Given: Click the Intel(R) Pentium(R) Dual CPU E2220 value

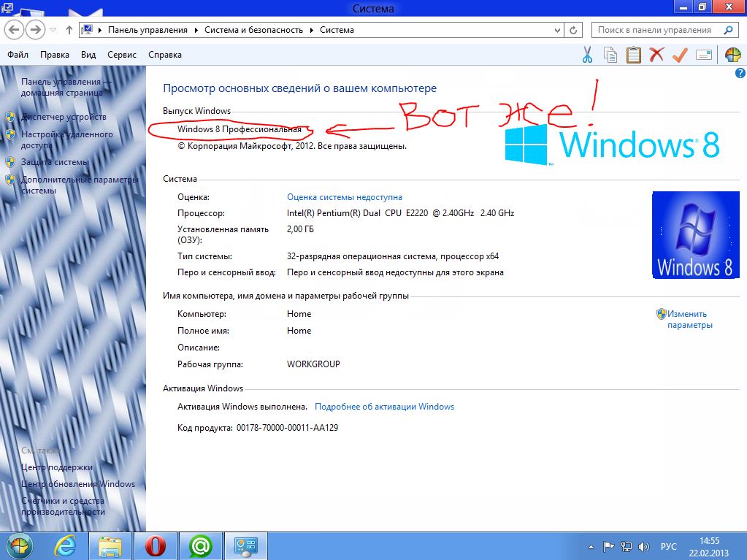Looking at the screenshot, I should click(x=400, y=213).
